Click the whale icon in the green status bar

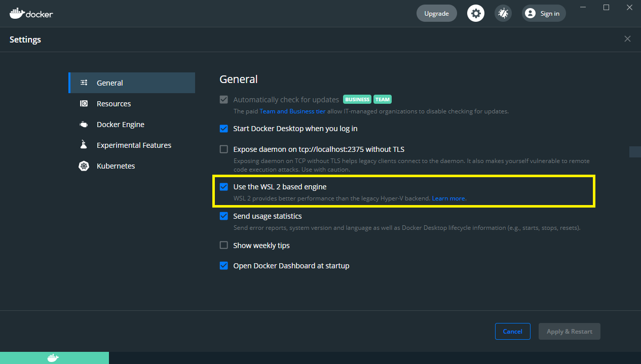(x=53, y=358)
